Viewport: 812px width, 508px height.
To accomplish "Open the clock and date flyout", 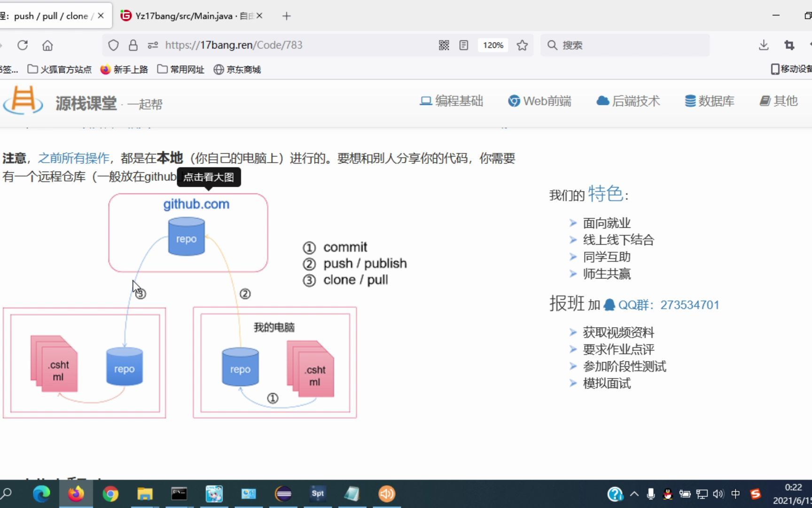I will (x=793, y=494).
